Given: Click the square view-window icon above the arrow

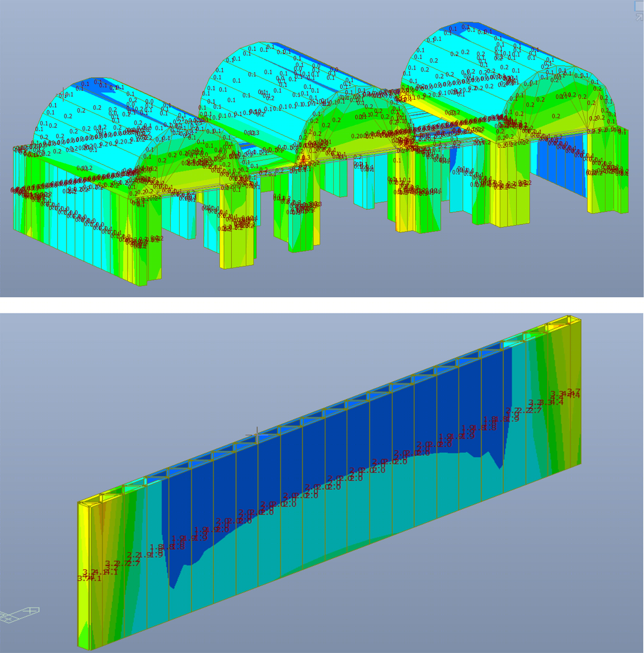Looking at the screenshot, I should click(639, 6).
